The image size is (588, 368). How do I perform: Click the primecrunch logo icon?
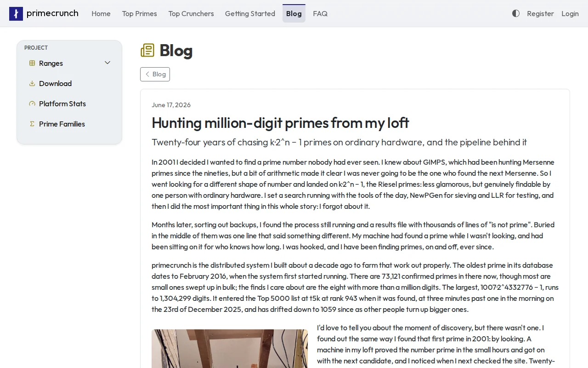pyautogui.click(x=16, y=14)
